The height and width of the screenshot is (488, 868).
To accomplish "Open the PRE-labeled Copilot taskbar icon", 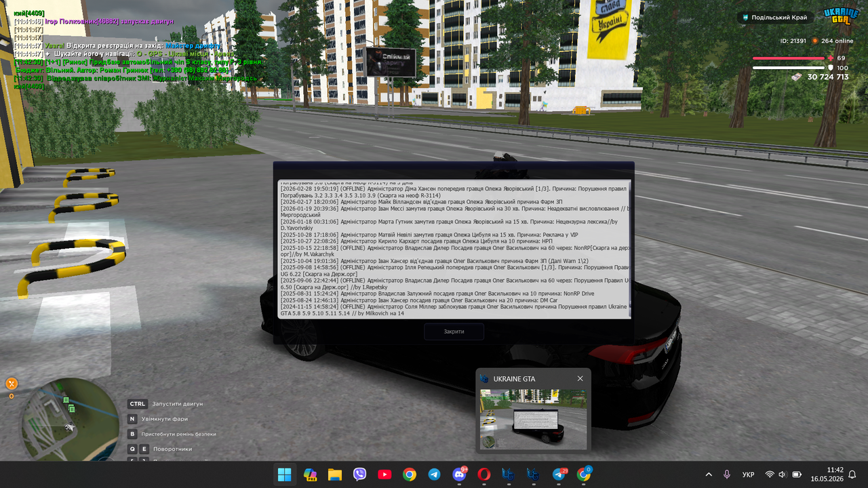I will 310,474.
